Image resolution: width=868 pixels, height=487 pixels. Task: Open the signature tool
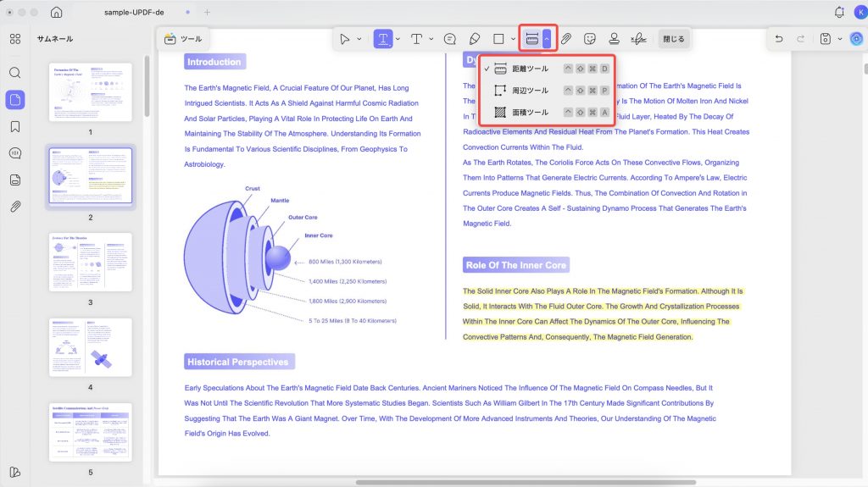(x=638, y=39)
